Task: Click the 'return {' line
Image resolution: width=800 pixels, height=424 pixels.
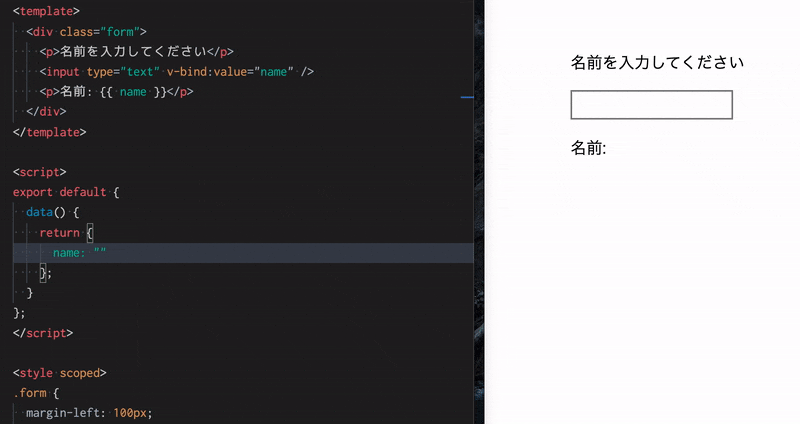Action: [66, 233]
